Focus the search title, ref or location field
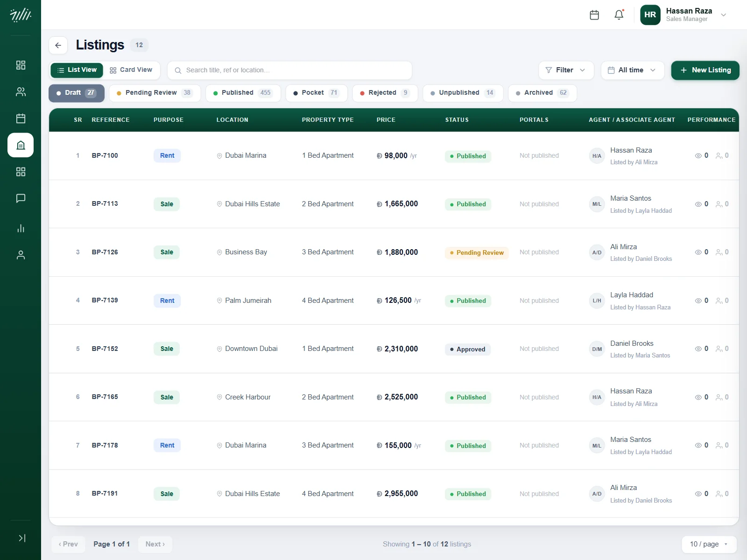This screenshot has height=560, width=747. 289,70
